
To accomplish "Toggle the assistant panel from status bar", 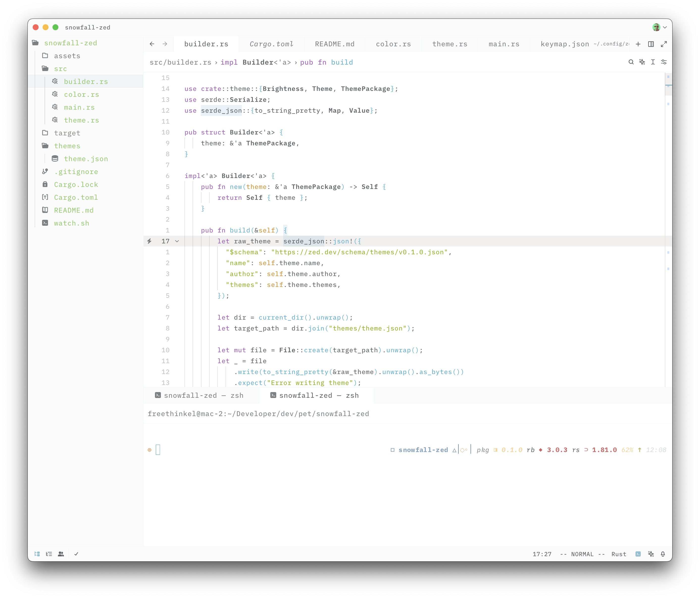I will click(x=651, y=554).
